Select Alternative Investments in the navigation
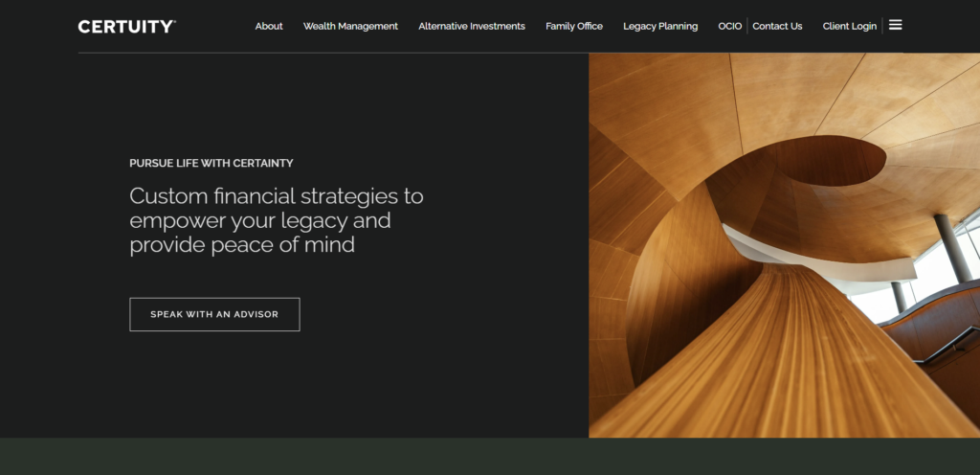 [472, 26]
